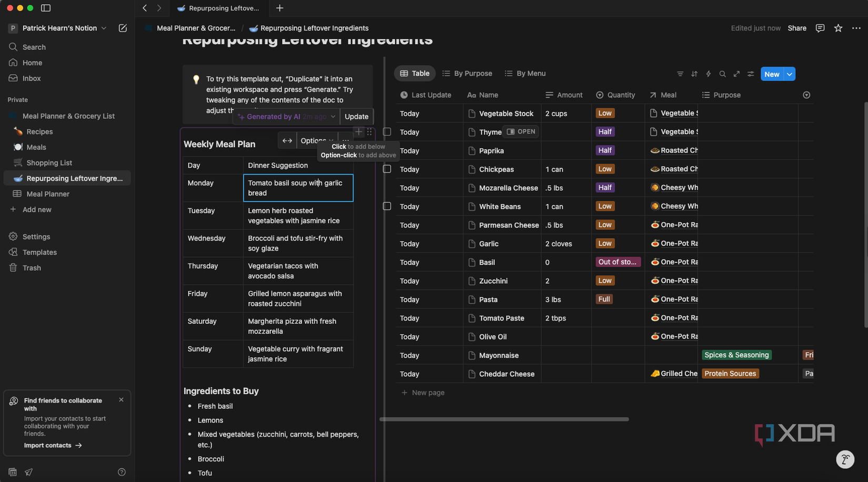
Task: Click the Monday dinner suggestion cell
Action: point(298,188)
